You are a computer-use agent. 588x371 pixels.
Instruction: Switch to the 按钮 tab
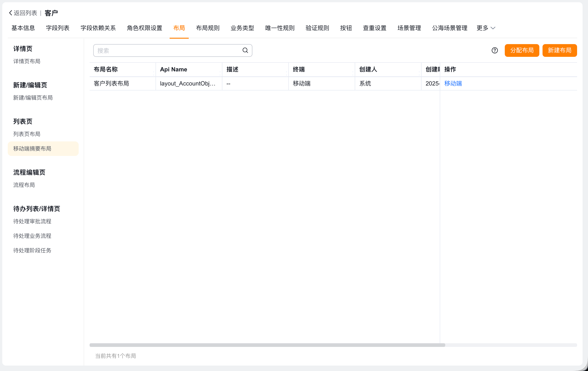(346, 28)
